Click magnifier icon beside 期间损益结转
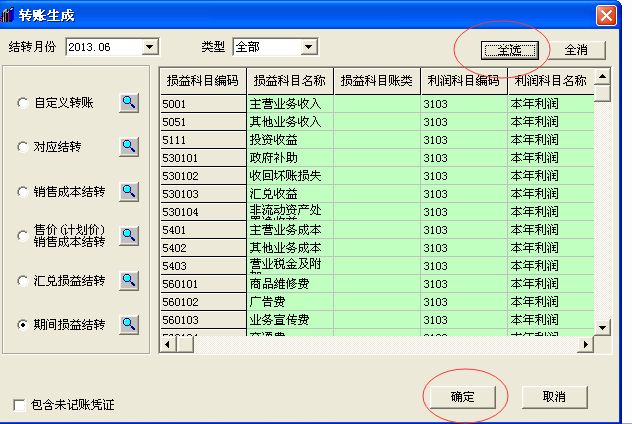The image size is (632, 424). [x=129, y=324]
